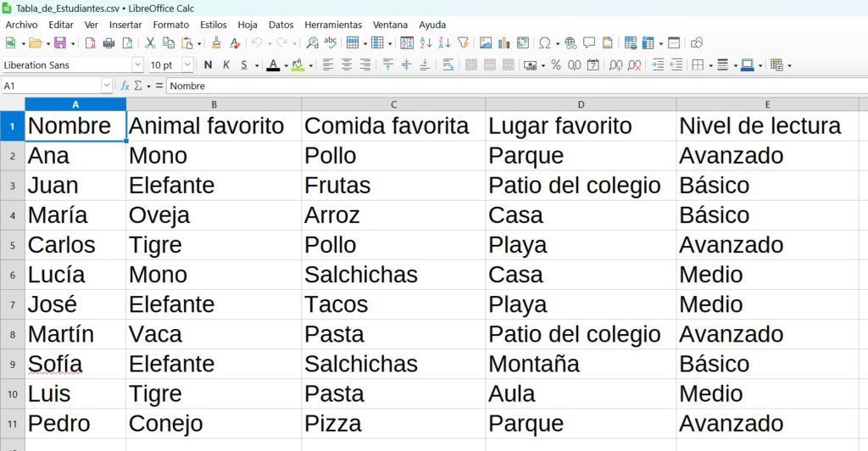The image size is (868, 451).
Task: Select the Cut scissors icon
Action: click(x=150, y=42)
